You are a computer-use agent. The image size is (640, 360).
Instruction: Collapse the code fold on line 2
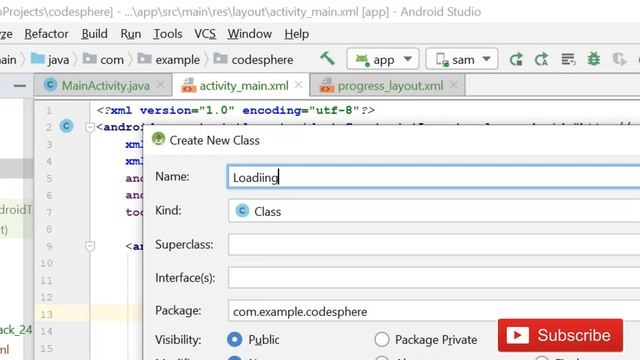click(90, 127)
